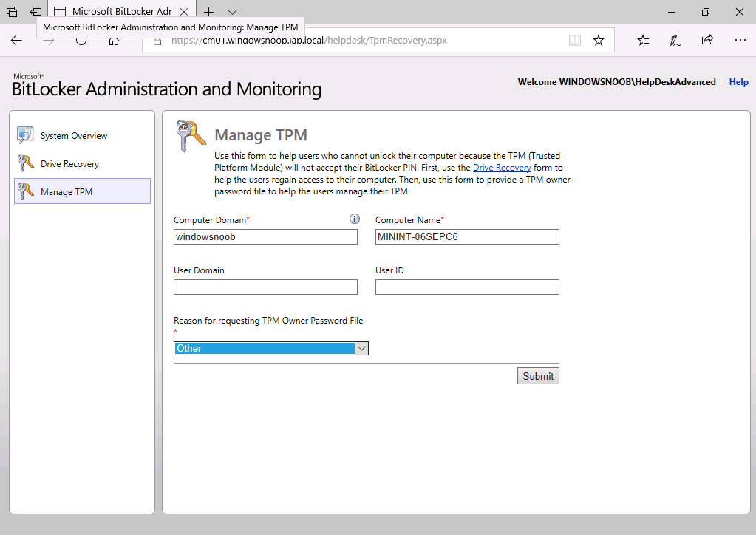Click the Computer Name input field

click(x=467, y=236)
